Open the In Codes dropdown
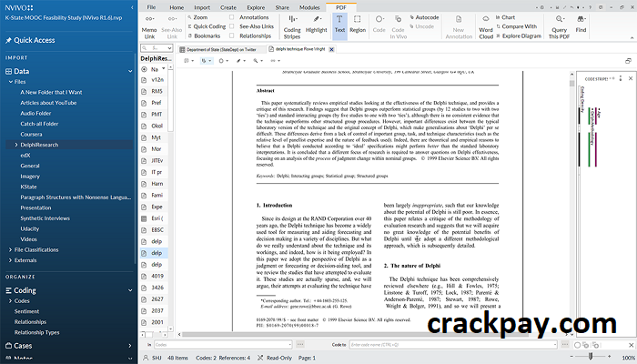The image size is (637, 364). pyautogui.click(x=289, y=345)
